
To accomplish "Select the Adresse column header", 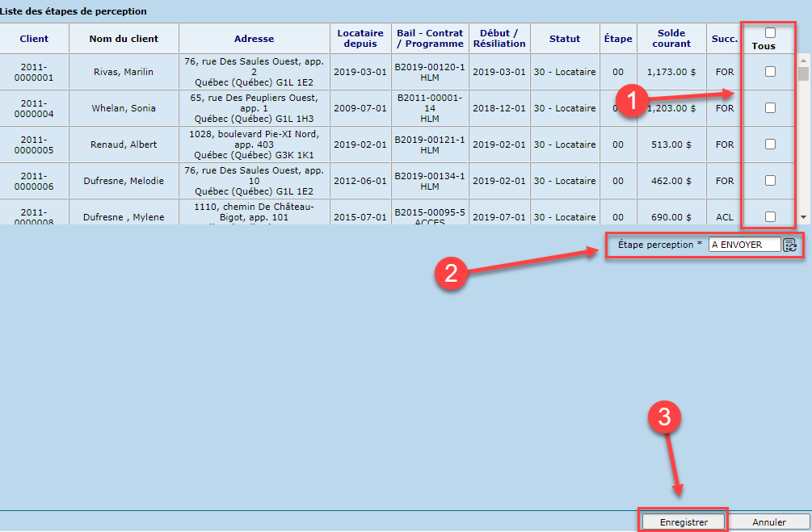I will [x=254, y=39].
